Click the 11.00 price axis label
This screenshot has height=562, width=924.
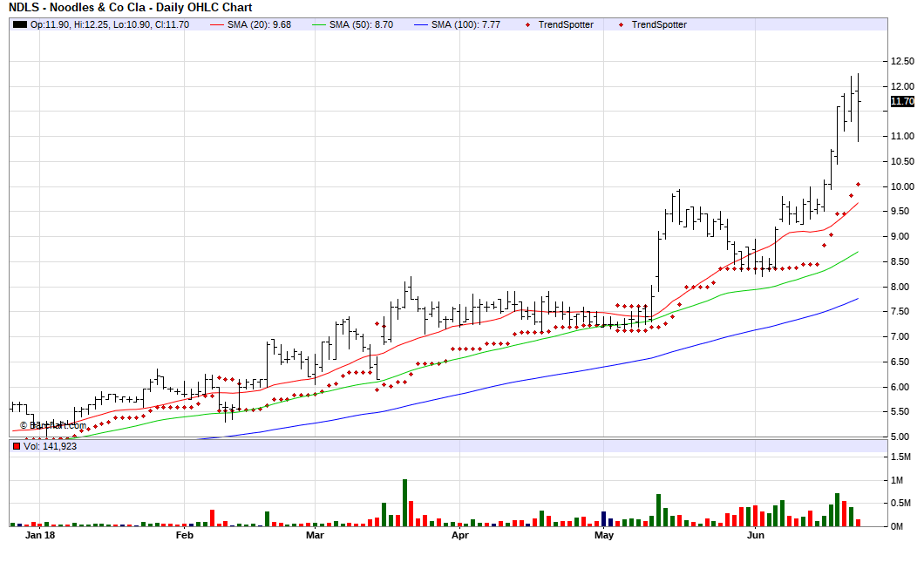pyautogui.click(x=902, y=136)
